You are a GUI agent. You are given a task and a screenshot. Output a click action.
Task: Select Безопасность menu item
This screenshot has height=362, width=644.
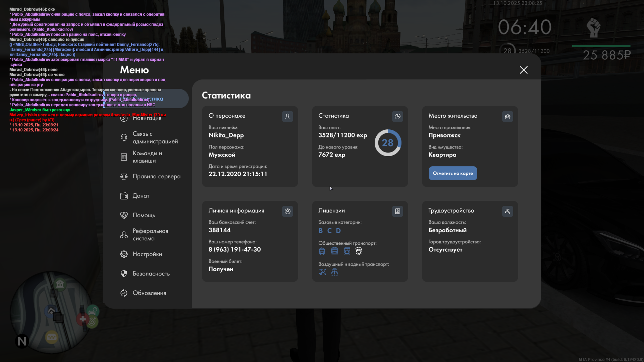tap(151, 274)
